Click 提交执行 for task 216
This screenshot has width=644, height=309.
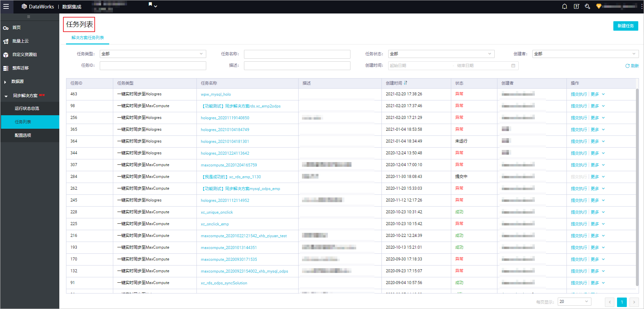(579, 236)
